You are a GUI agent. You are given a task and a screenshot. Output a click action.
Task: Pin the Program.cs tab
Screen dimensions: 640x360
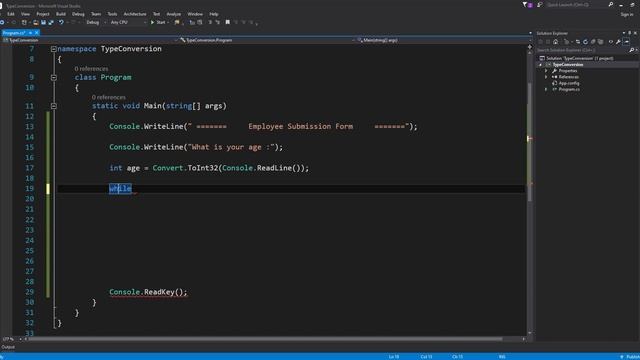(30, 33)
